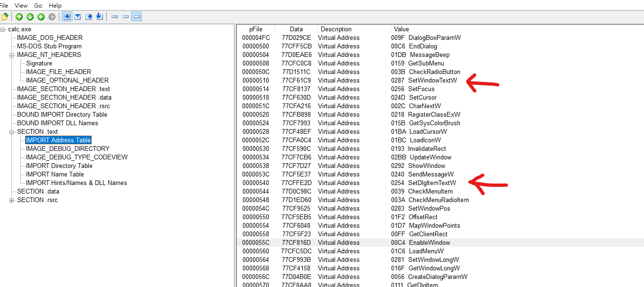Toggle the highlighted single-block width icon
Viewport: 644px width, 287px height.
click(x=137, y=17)
